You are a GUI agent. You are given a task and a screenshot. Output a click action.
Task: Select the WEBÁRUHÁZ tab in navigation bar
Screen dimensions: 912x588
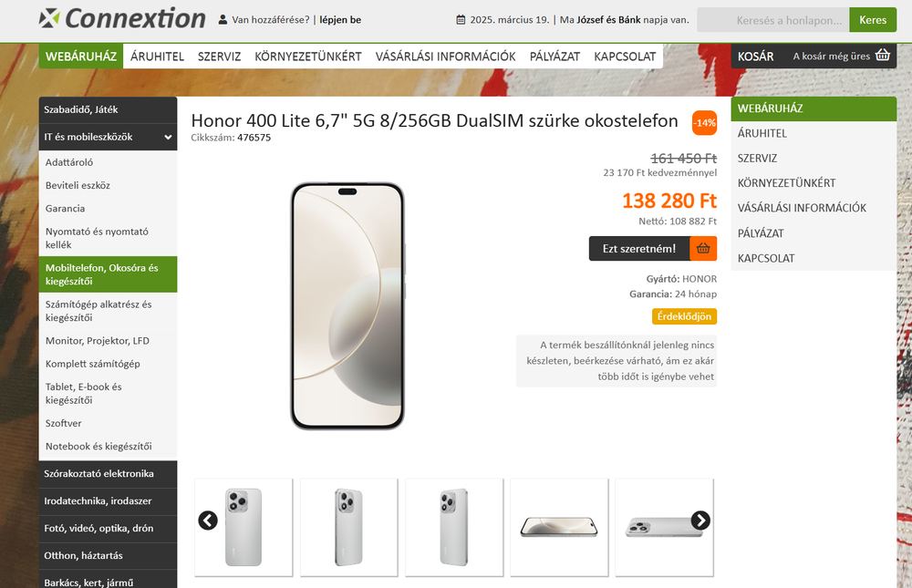(x=81, y=57)
